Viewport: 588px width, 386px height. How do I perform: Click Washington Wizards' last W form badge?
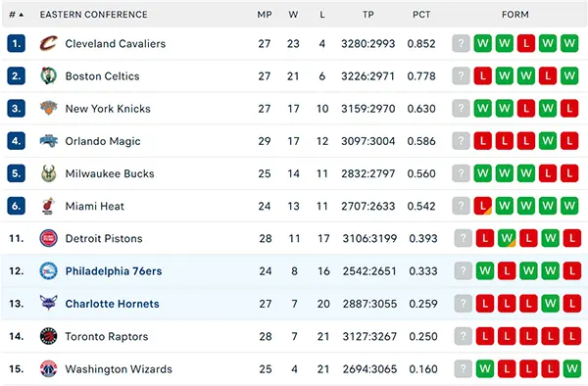pos(572,368)
